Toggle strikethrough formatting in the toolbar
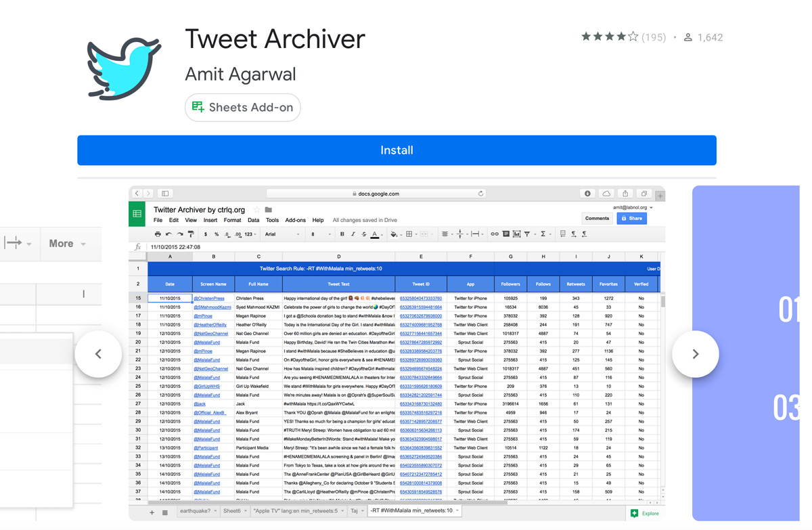The image size is (812, 530). tap(363, 234)
